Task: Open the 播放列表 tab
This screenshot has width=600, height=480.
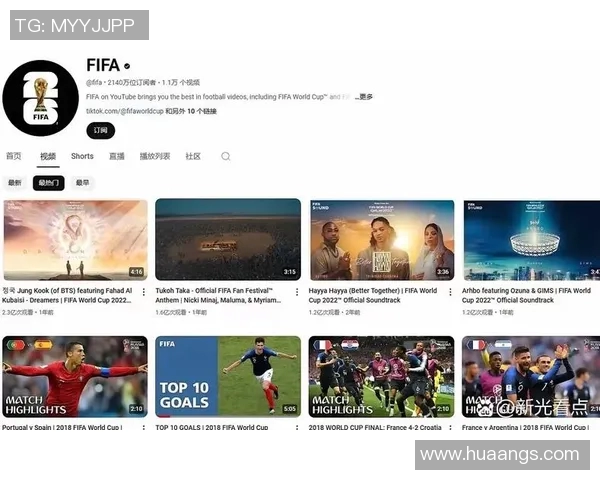Action: (155, 156)
